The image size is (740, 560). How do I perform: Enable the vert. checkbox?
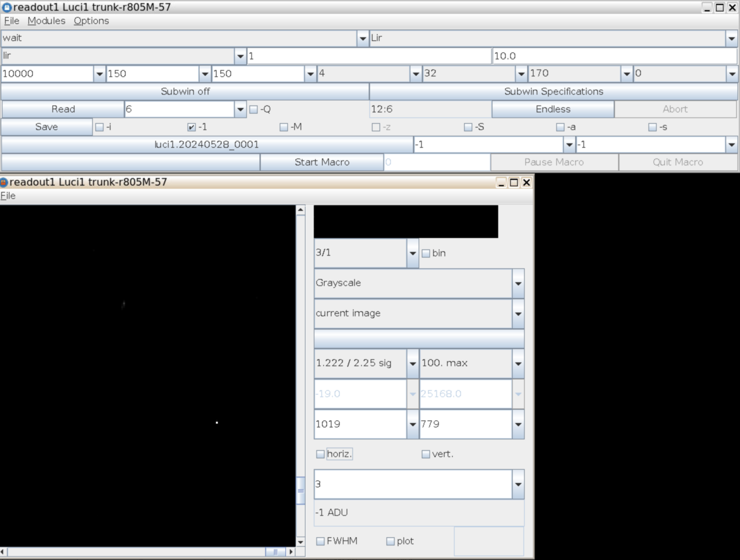point(426,454)
